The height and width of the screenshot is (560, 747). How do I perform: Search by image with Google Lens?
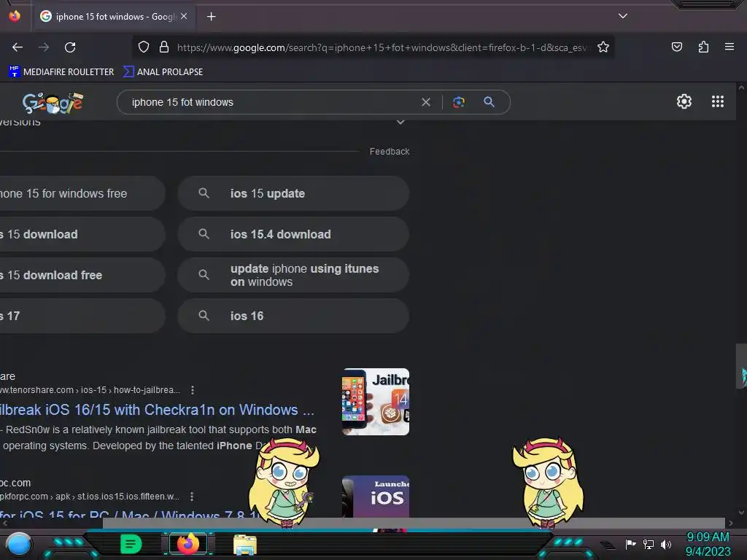pos(458,102)
